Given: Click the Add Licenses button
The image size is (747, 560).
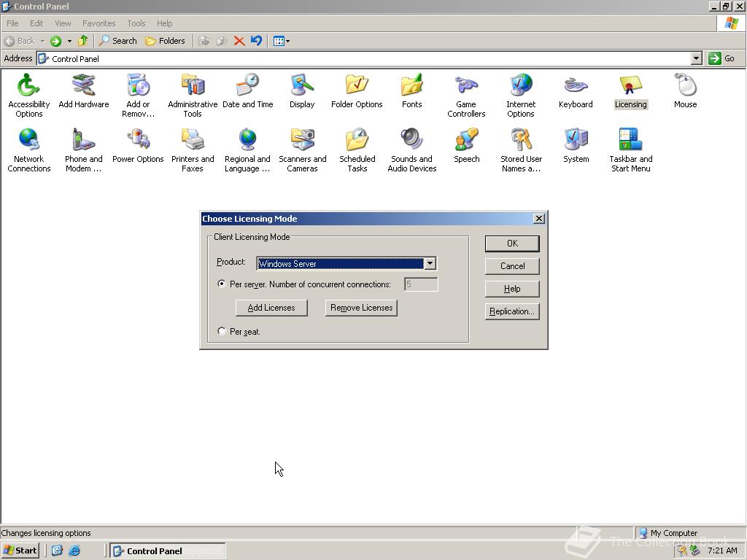Looking at the screenshot, I should click(271, 308).
